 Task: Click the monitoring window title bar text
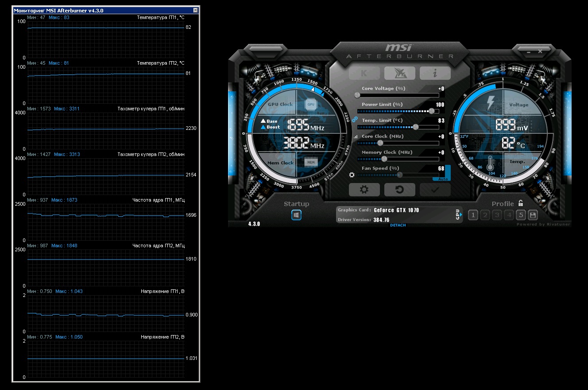59,10
